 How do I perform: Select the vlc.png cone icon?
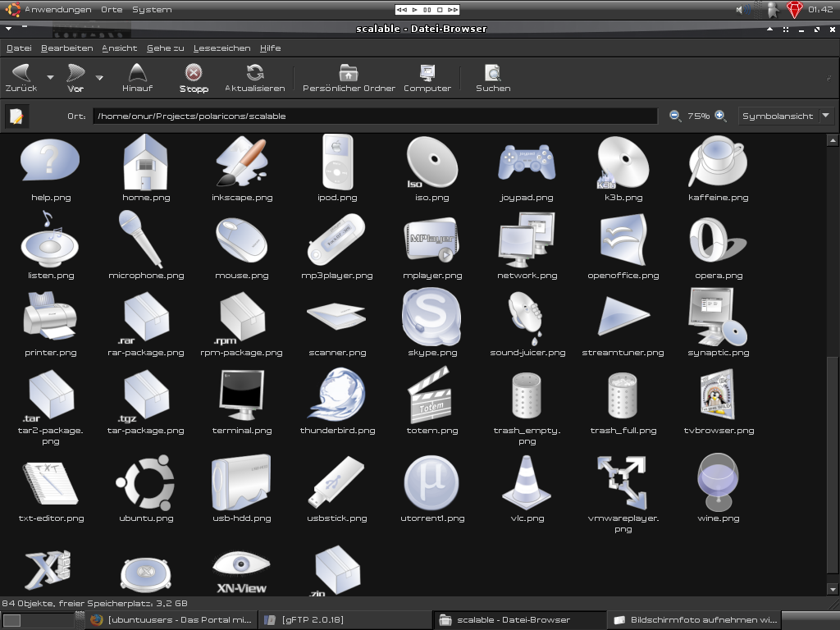coord(527,482)
